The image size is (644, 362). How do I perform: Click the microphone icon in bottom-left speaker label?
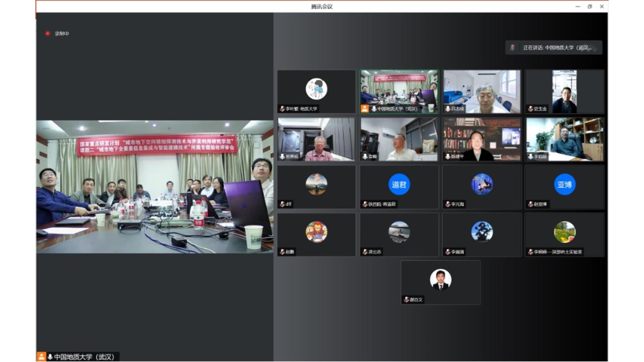coord(50,357)
